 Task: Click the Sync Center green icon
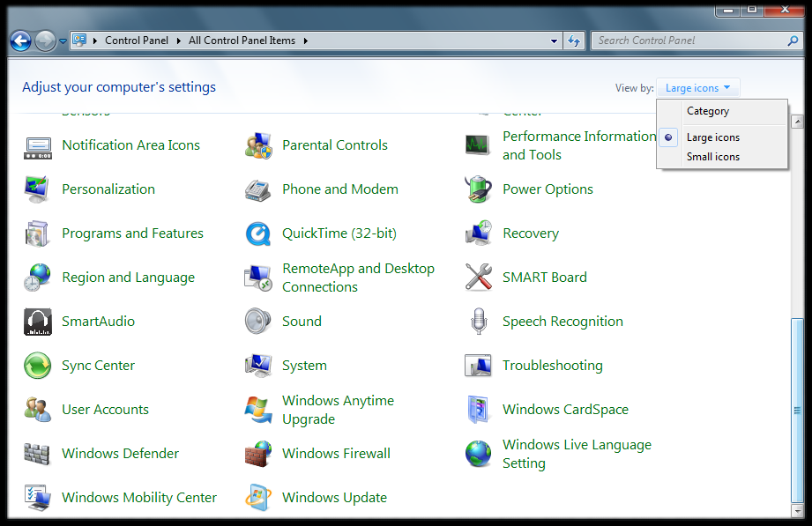[x=37, y=366]
